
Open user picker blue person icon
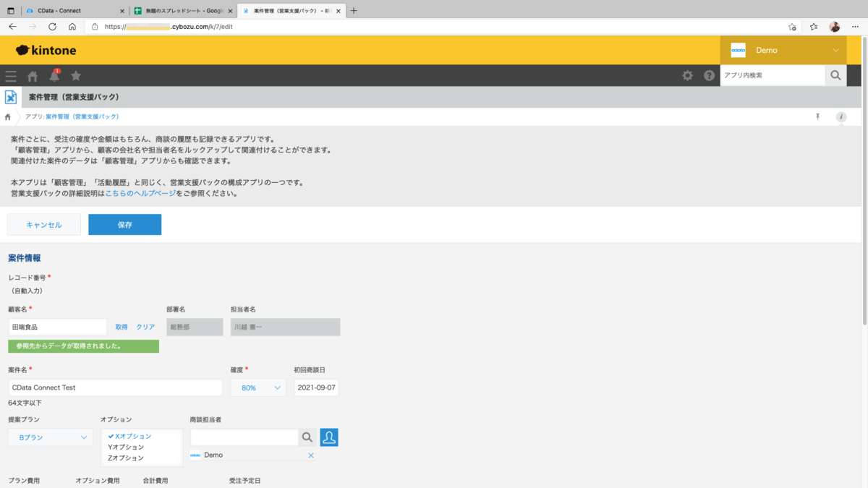(329, 437)
